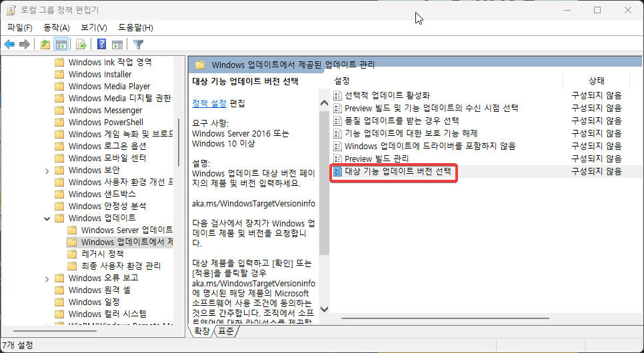The height and width of the screenshot is (353, 644).
Task: Click the Forward arrow toolbar icon
Action: pos(25,45)
